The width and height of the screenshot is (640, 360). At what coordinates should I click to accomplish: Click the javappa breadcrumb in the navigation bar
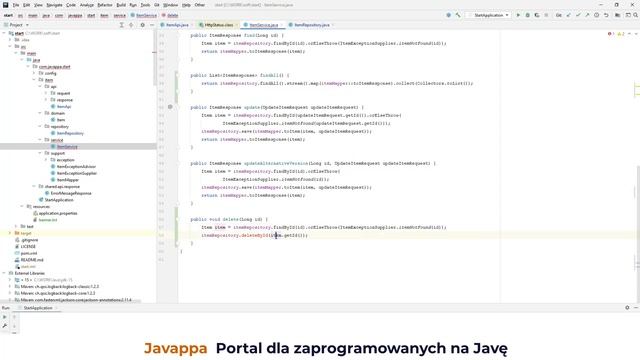tap(75, 15)
